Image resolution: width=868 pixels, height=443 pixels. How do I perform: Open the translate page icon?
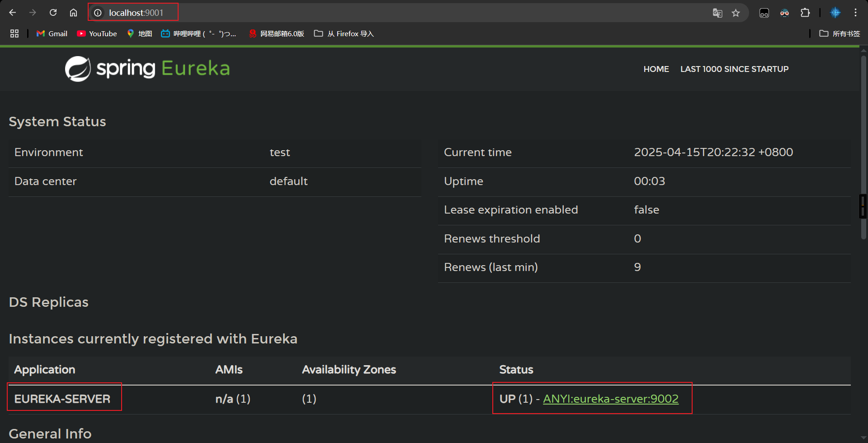tap(717, 13)
